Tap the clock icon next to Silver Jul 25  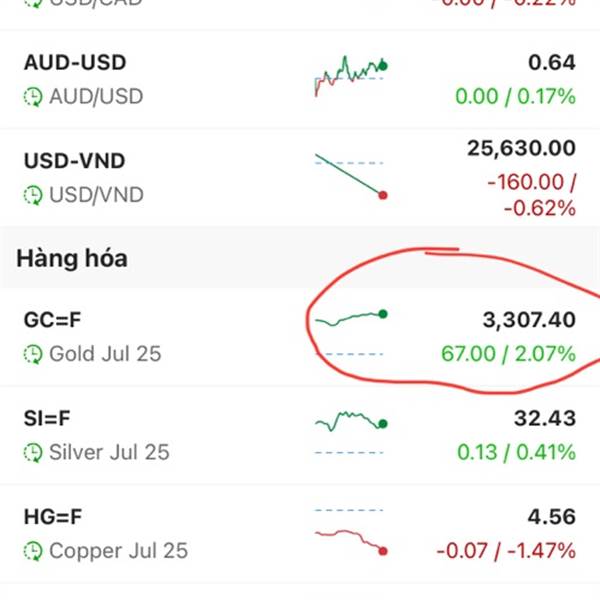coord(33,453)
